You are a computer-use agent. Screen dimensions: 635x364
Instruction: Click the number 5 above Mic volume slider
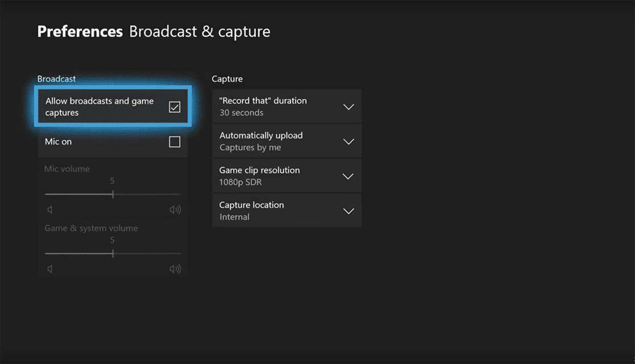[x=113, y=181]
